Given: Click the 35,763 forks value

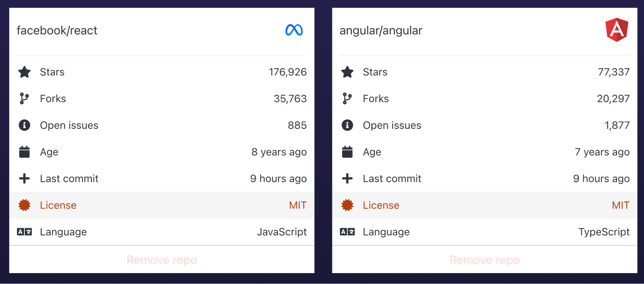Looking at the screenshot, I should tap(290, 99).
